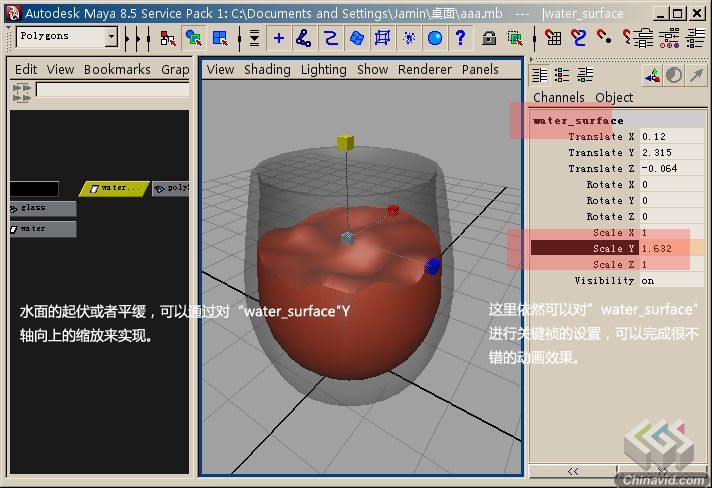
Task: Select the poly node in hypergraph
Action: 171,188
